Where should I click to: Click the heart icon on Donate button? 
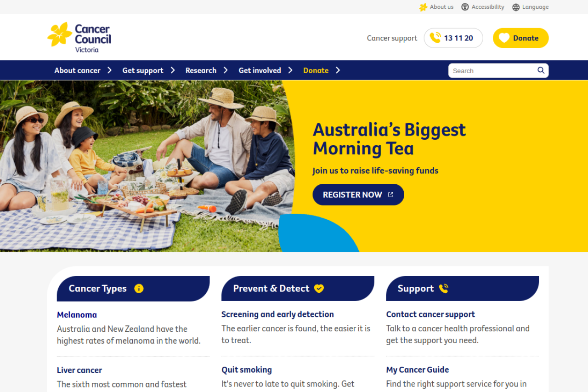[504, 38]
